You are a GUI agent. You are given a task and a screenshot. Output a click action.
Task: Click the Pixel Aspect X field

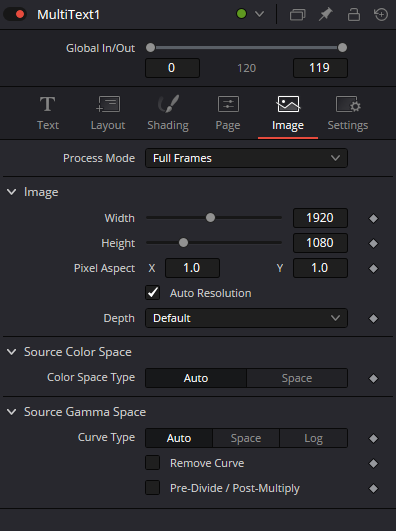[x=192, y=268]
